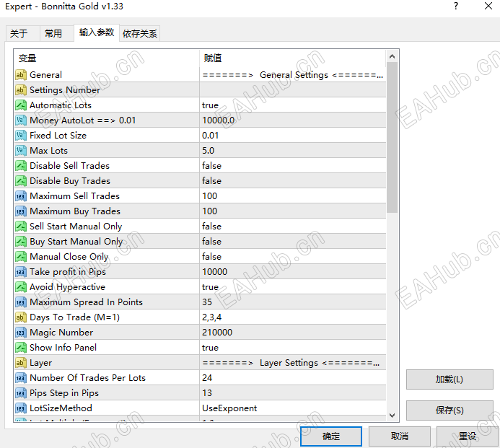Click the Take profit in Pips value 10000
Viewport: 500px width, 448px height.
point(214,272)
